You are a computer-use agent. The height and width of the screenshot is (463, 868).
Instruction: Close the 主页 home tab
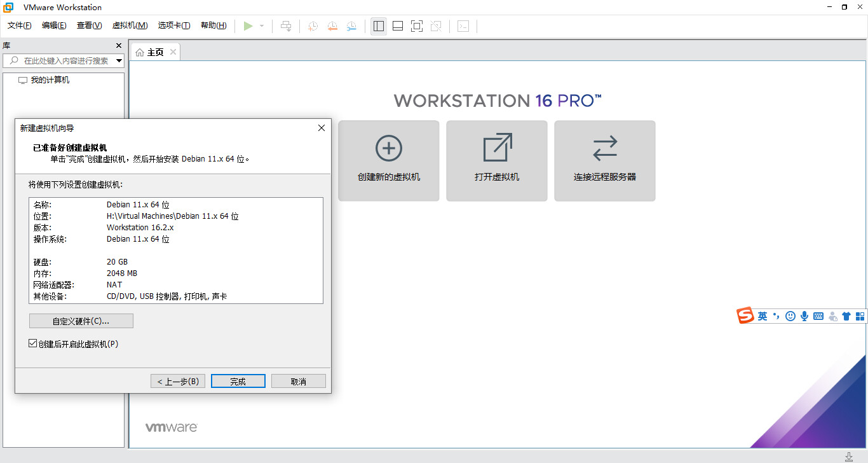tap(173, 52)
